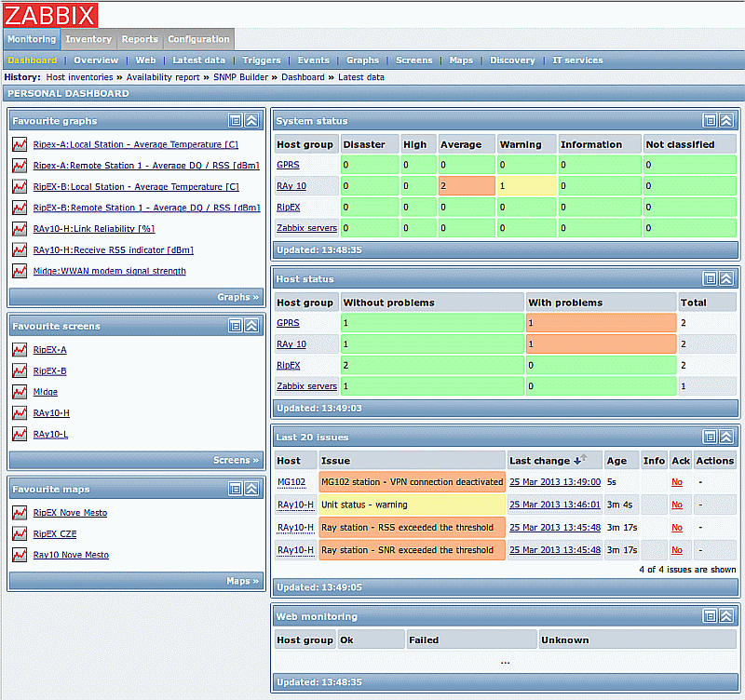Viewport: 745px width, 700px height.
Task: Click the ZABBIX logo
Action: (50, 15)
